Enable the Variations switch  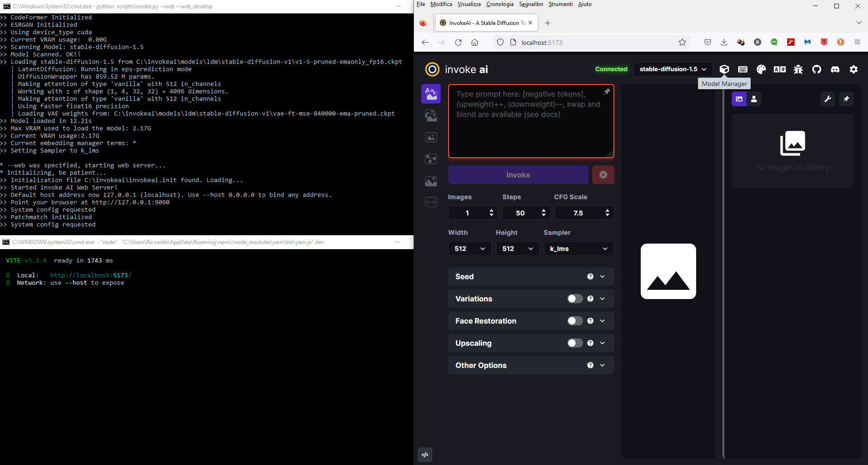(575, 299)
